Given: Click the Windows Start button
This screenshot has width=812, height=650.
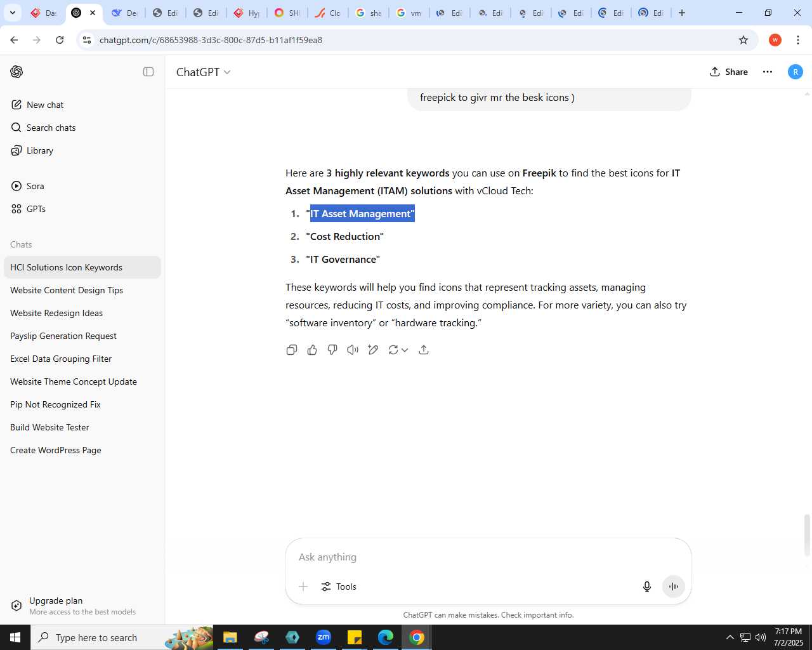Looking at the screenshot, I should click(x=15, y=637).
